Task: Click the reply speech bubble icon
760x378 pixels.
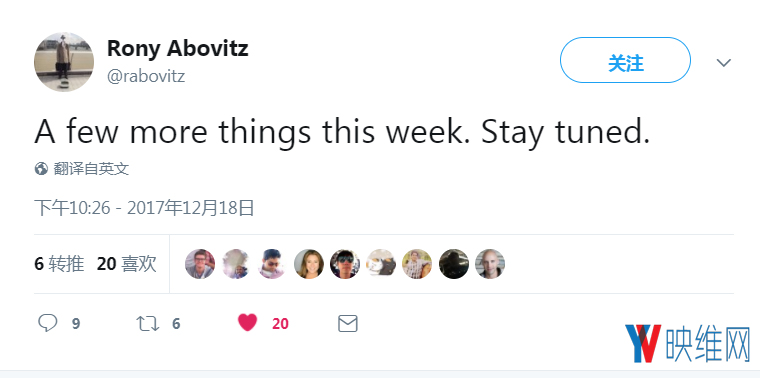Action: click(x=48, y=323)
